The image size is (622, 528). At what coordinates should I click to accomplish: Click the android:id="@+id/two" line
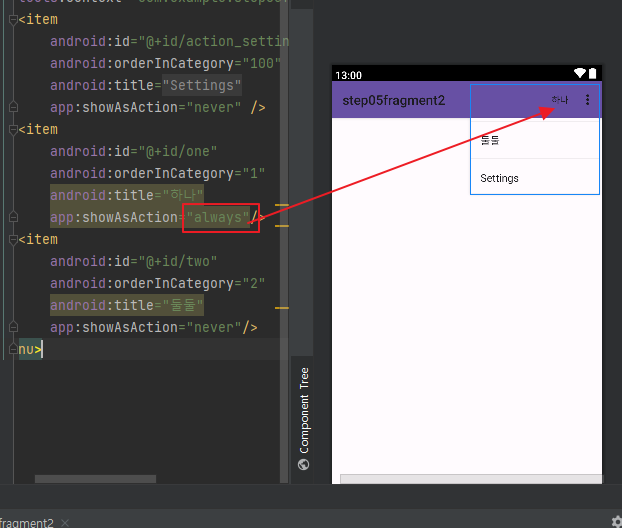coord(133,261)
